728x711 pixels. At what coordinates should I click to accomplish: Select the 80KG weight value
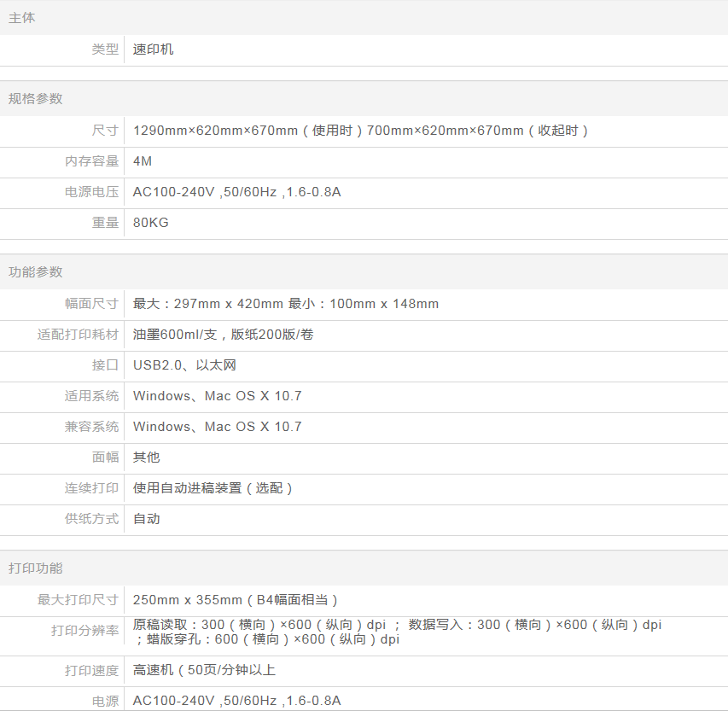(x=151, y=223)
